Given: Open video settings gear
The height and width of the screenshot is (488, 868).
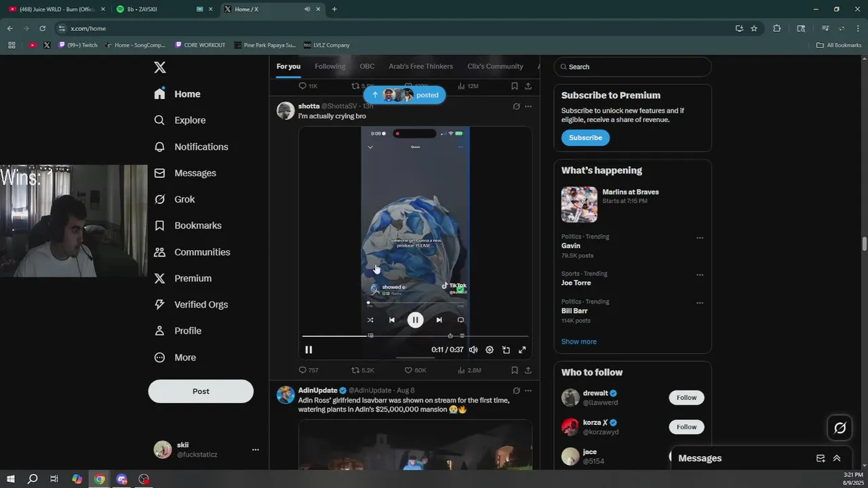Looking at the screenshot, I should tap(490, 350).
